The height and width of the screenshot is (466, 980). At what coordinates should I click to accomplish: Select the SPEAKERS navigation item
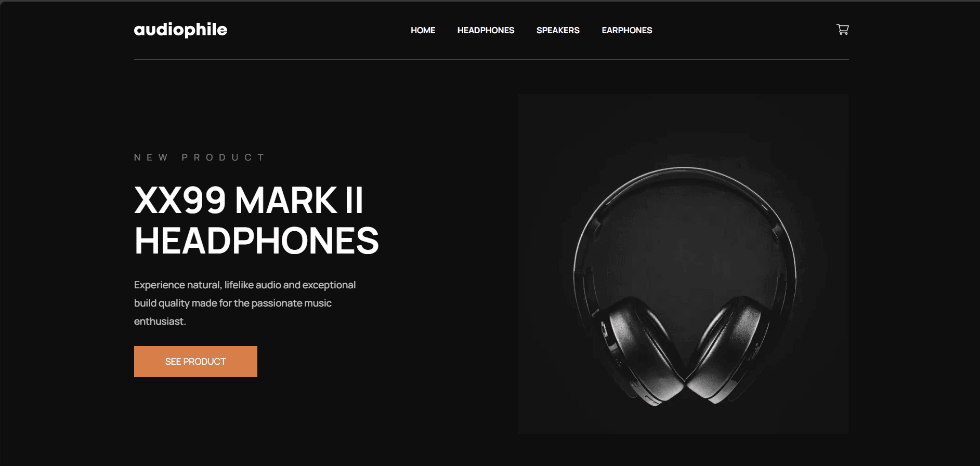pos(558,30)
